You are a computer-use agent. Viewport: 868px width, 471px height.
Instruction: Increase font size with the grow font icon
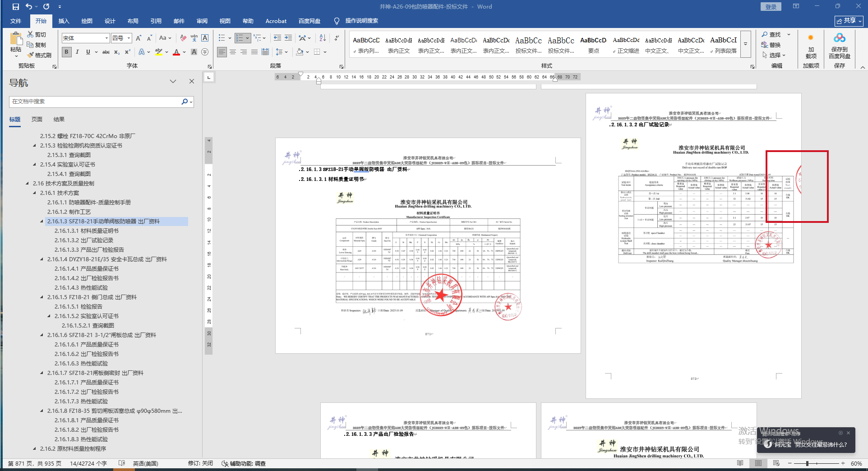tap(139, 38)
